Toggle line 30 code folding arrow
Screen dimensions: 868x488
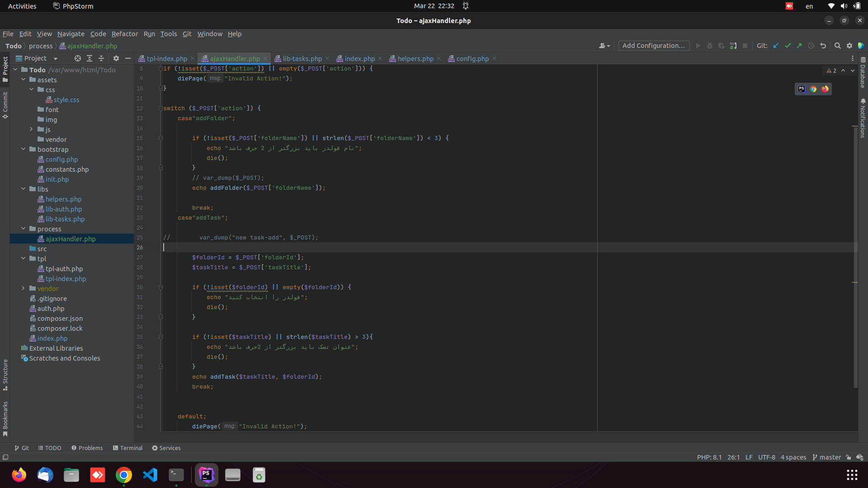[x=160, y=287]
